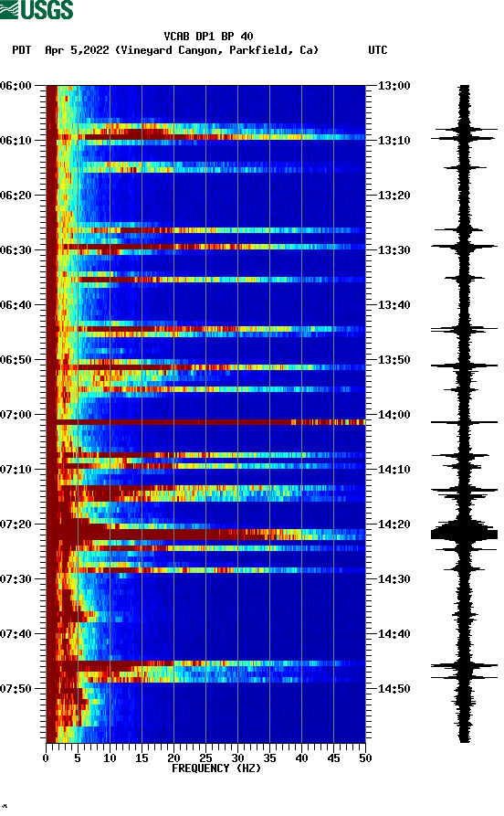
Task: Click the 14:00 UTC time label
Action: pos(394,415)
